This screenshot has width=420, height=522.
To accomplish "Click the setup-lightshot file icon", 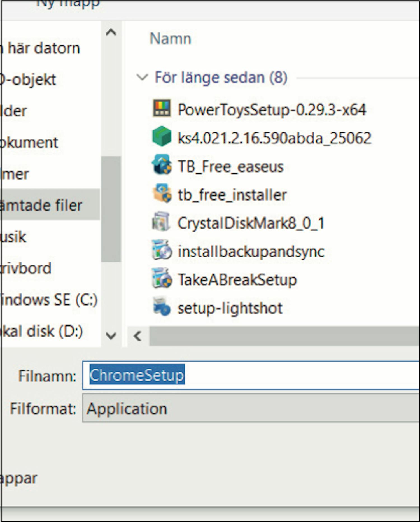I will coord(162,306).
